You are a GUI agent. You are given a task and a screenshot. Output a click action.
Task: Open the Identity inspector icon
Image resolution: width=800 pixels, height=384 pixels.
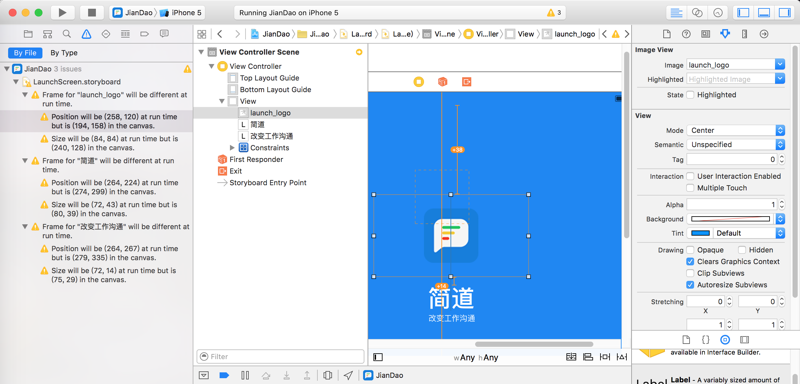(706, 34)
